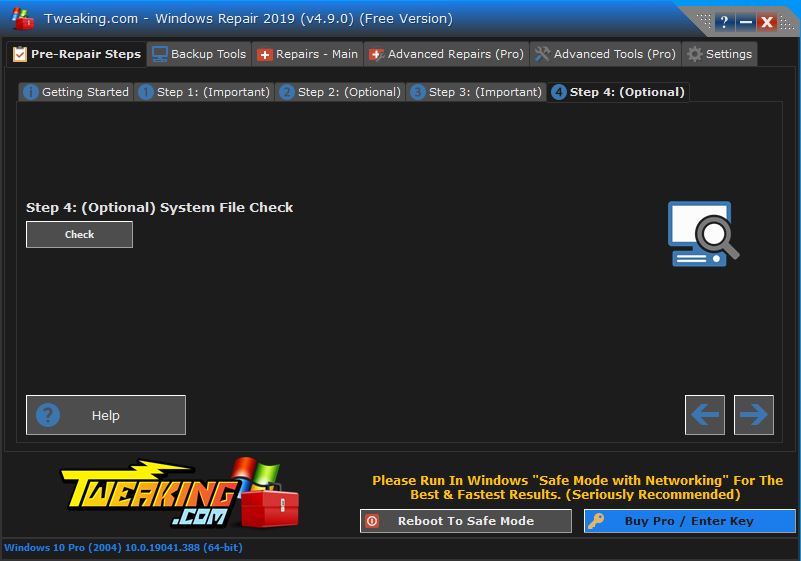The height and width of the screenshot is (561, 801).
Task: Open the Settings tab
Action: pos(719,54)
